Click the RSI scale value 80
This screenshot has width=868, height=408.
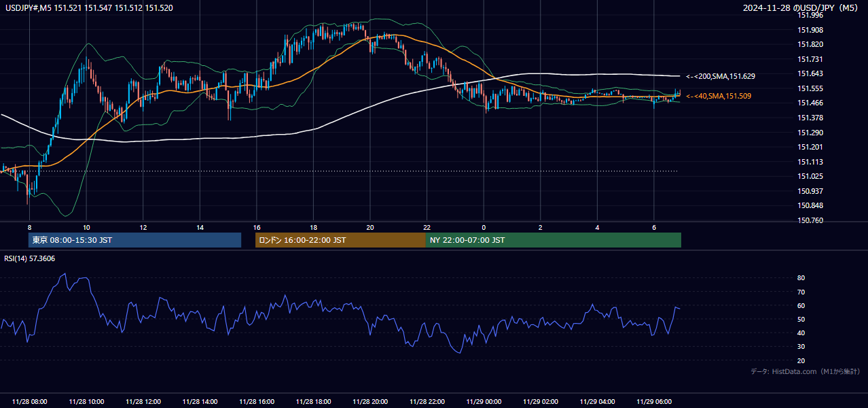[x=801, y=278]
